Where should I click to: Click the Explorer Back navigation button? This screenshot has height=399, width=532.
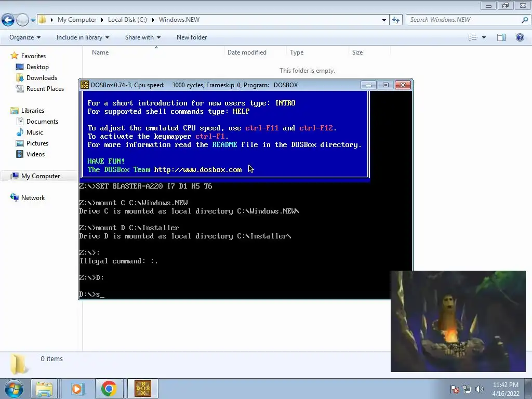click(8, 20)
